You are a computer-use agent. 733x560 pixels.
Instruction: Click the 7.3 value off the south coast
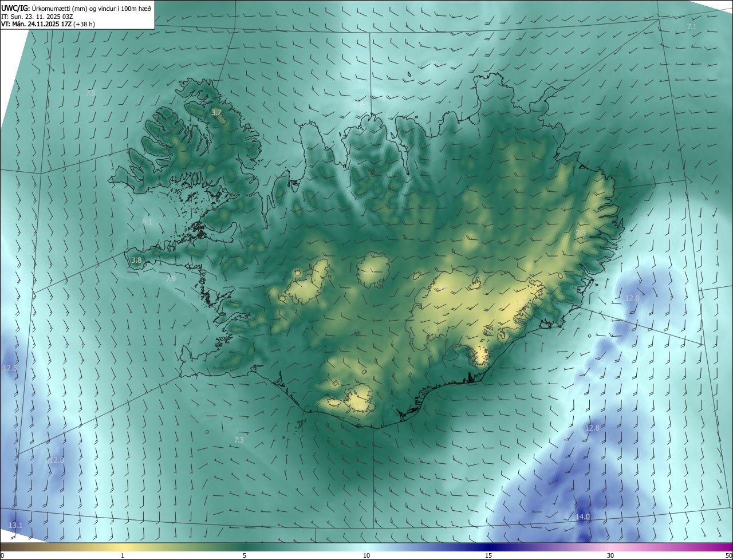click(x=239, y=440)
